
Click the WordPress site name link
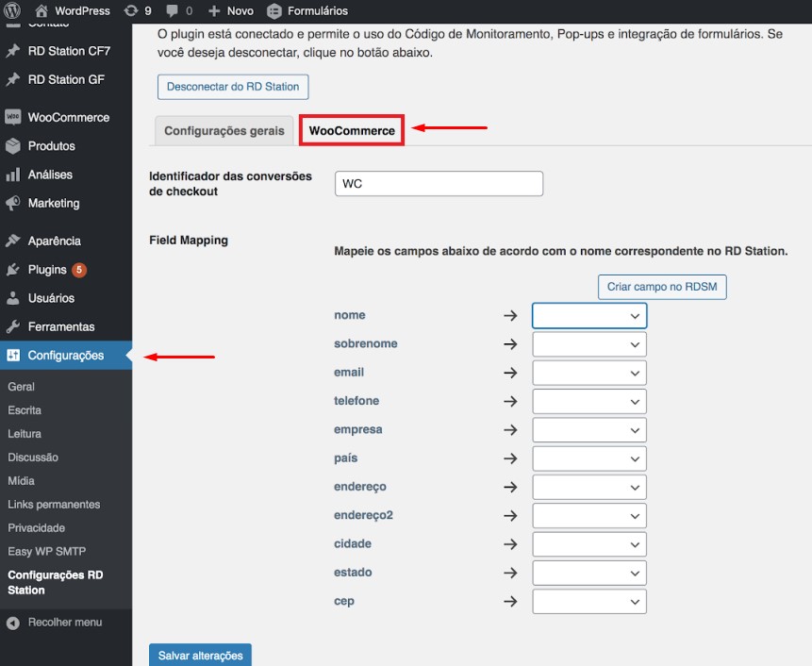point(82,11)
